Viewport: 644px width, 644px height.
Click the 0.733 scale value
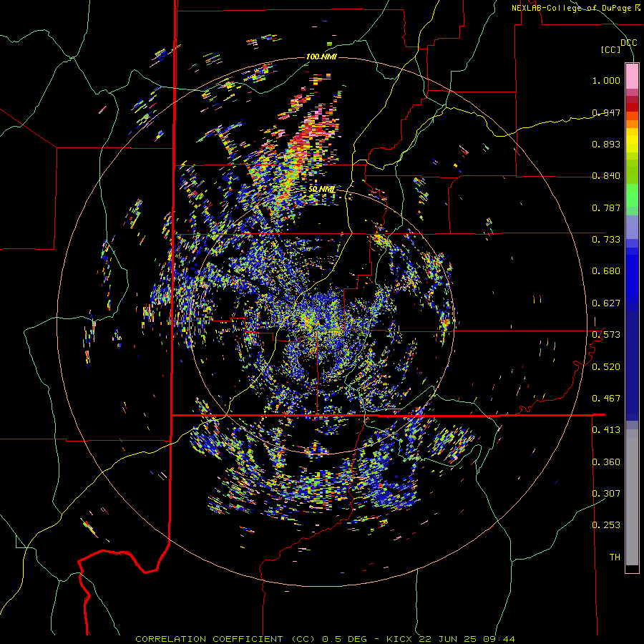[x=606, y=240]
